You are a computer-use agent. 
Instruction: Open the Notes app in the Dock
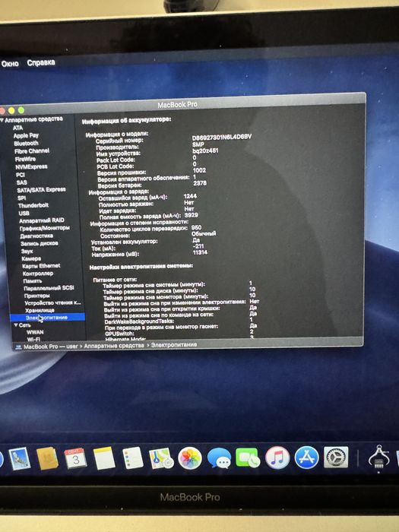pyautogui.click(x=104, y=458)
